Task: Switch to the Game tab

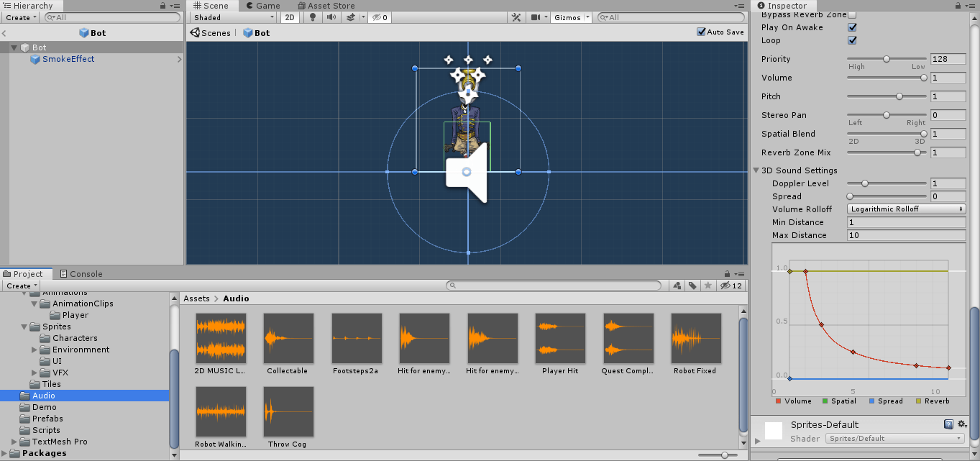Action: coord(262,6)
